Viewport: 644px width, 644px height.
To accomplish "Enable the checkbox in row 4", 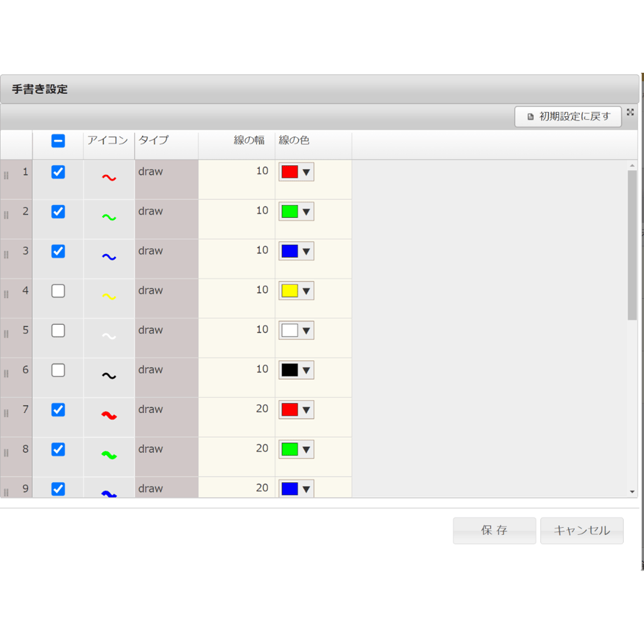I will [x=58, y=290].
